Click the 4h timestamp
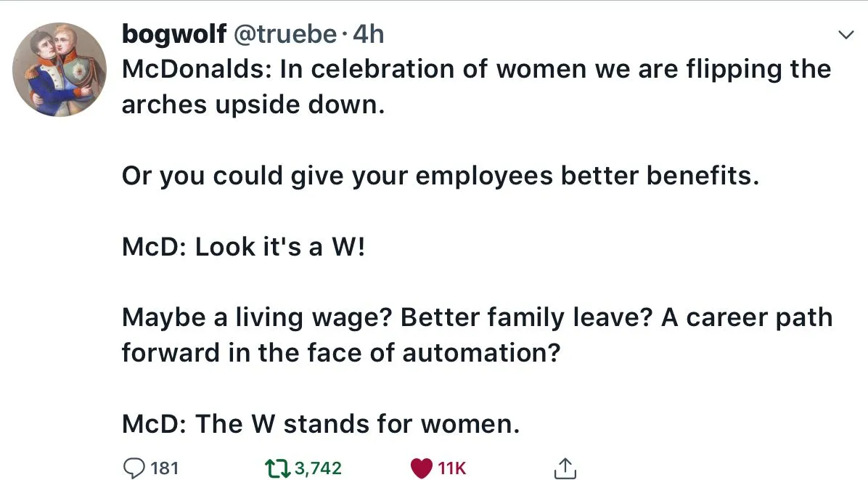The width and height of the screenshot is (868, 480). tap(368, 33)
